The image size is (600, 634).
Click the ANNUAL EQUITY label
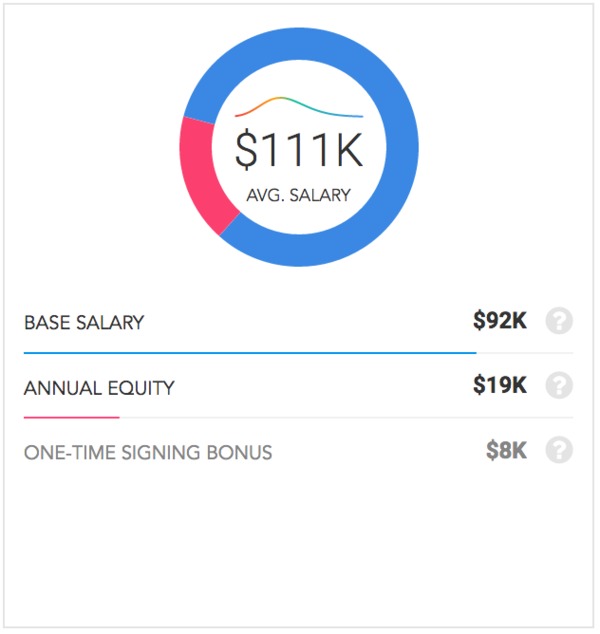(99, 389)
